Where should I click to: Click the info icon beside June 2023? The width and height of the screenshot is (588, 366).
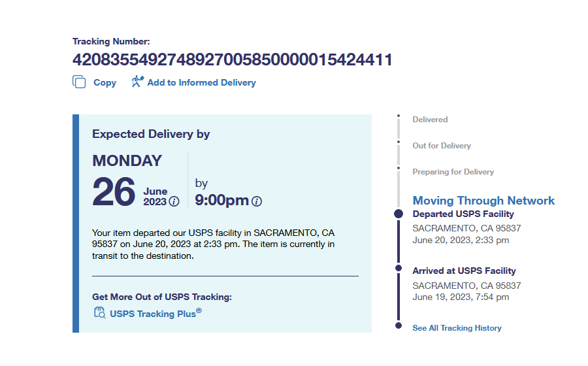[174, 202]
